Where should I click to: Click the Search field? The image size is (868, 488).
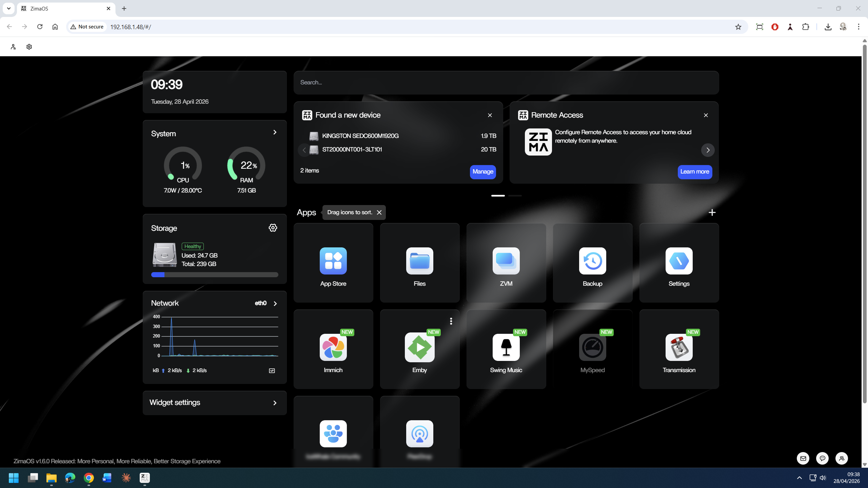click(x=506, y=83)
